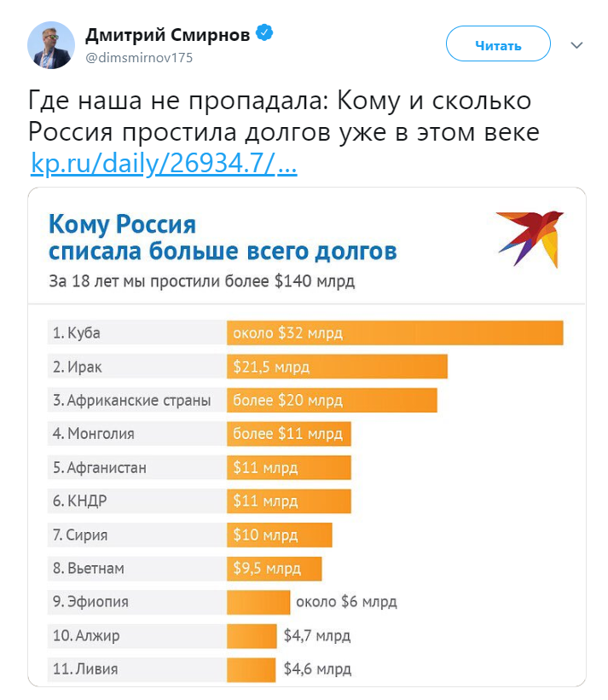Open the tweet options chevron menu
This screenshot has width=608, height=700.
pyautogui.click(x=576, y=45)
